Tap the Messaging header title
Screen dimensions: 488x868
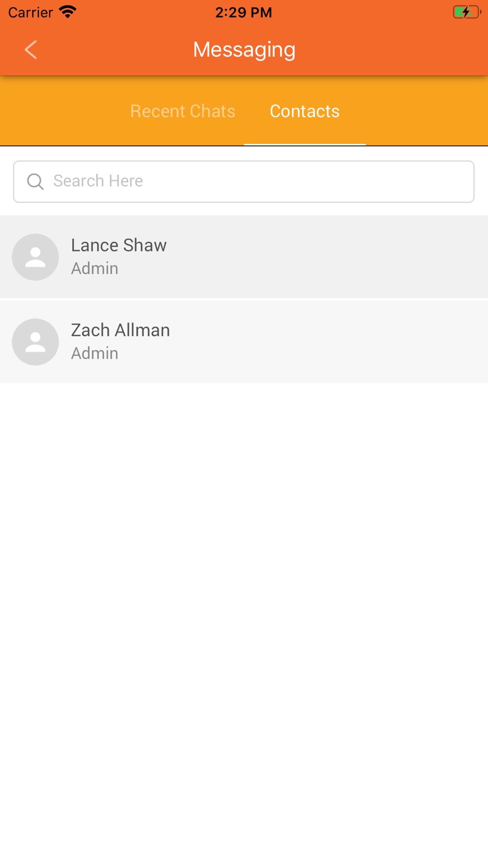click(244, 49)
